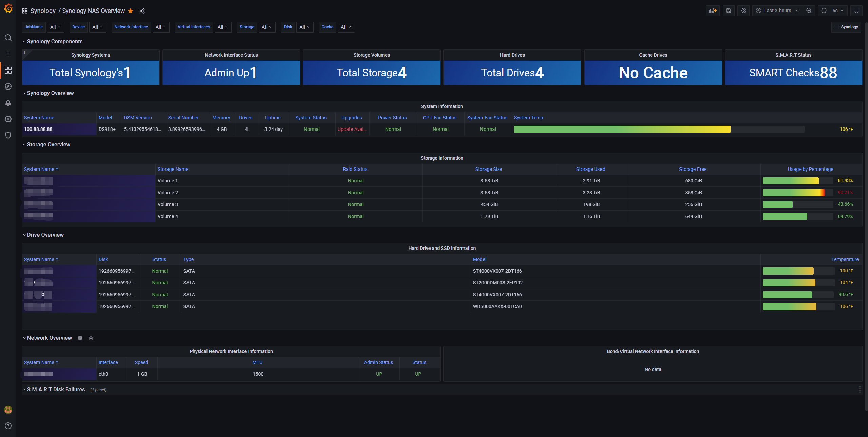Open Explore compass icon in sidebar

(x=8, y=86)
